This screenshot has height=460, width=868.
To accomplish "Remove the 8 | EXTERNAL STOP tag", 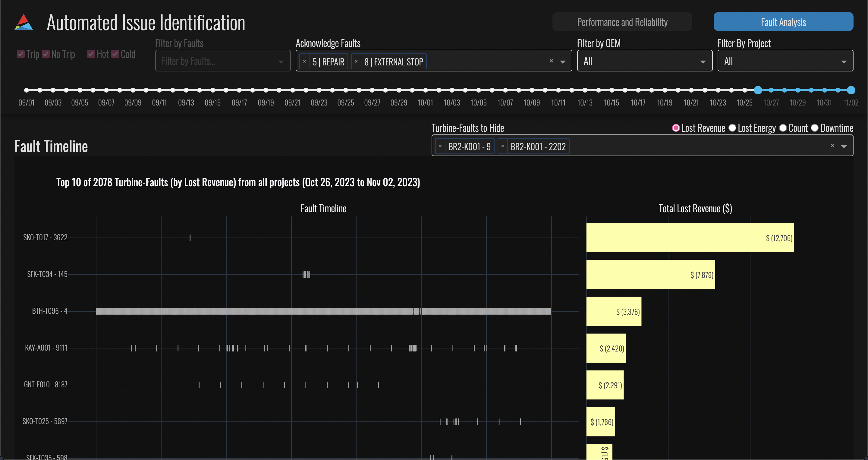I will pos(356,62).
